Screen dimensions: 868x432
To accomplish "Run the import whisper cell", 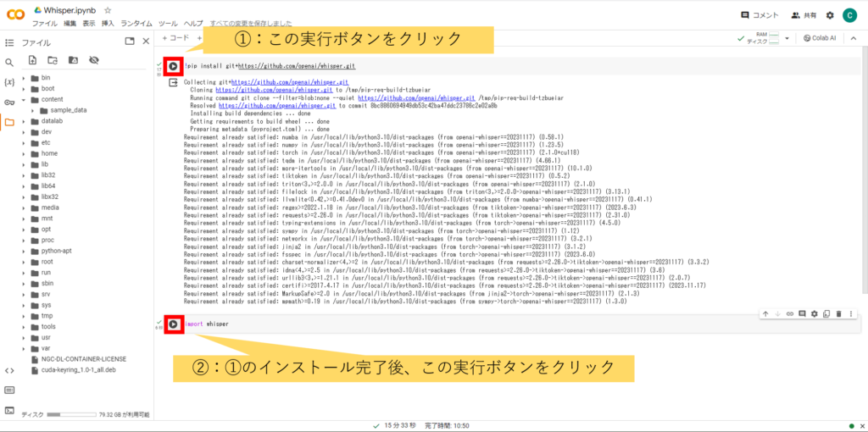I will click(x=173, y=324).
